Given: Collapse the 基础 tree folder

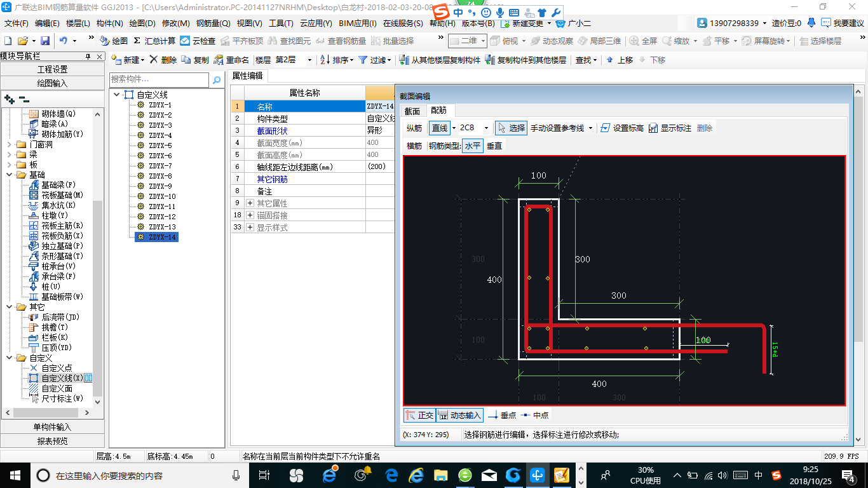Looking at the screenshot, I should pos(10,175).
